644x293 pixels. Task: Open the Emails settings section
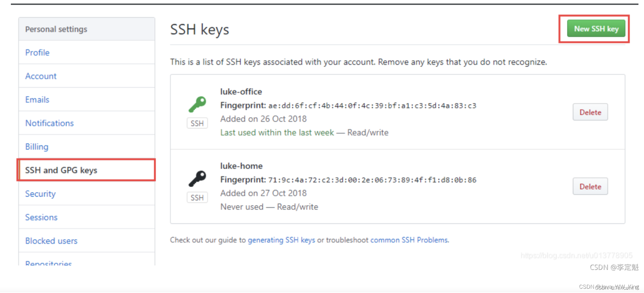click(x=37, y=100)
